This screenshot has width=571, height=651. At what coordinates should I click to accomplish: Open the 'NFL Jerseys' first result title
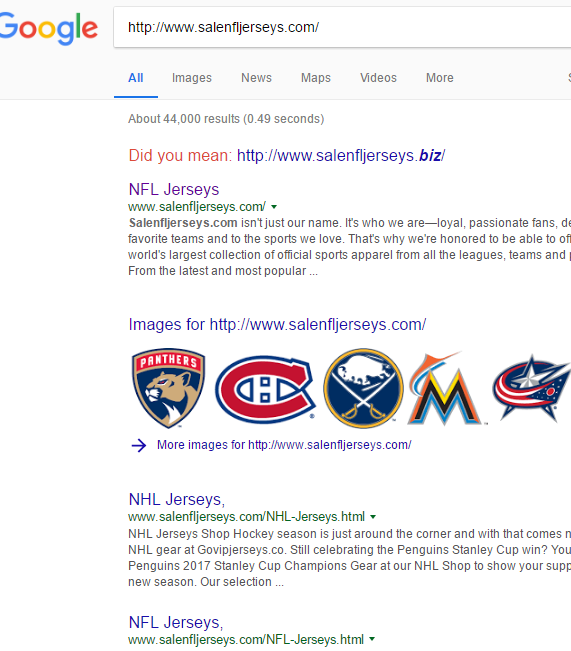174,189
